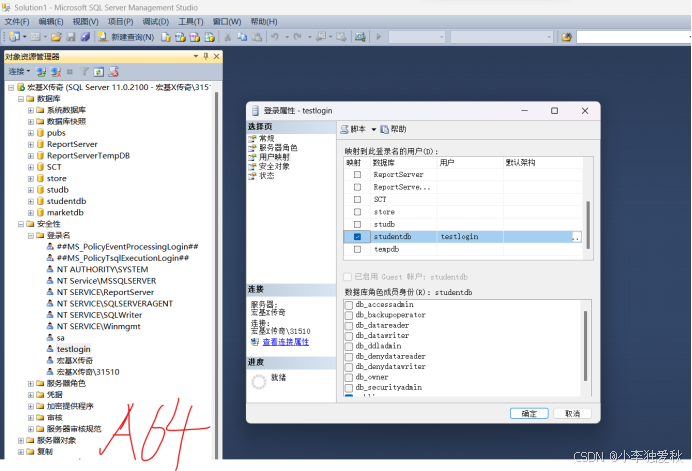Viewport: 692px width, 471px height.
Task: Click the Database Engine Query icon
Action: pos(165,37)
